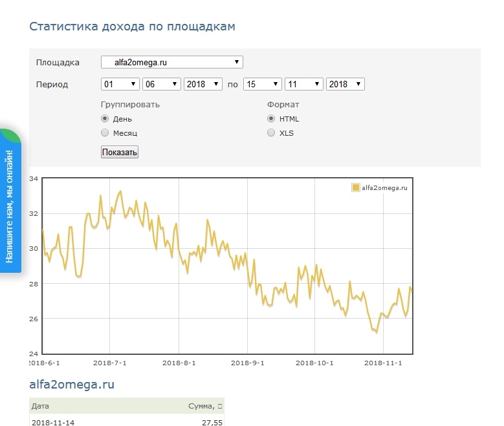Screen dimensions: 504x426
Task: Open the 'Напишите нам, мы онлайн!' chat tab
Action: [10, 201]
